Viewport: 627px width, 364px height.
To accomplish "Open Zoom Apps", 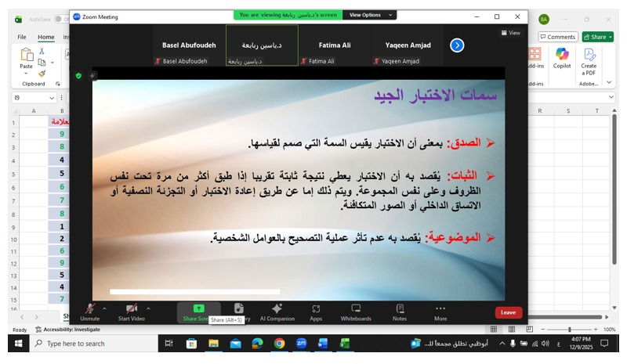I will (316, 311).
